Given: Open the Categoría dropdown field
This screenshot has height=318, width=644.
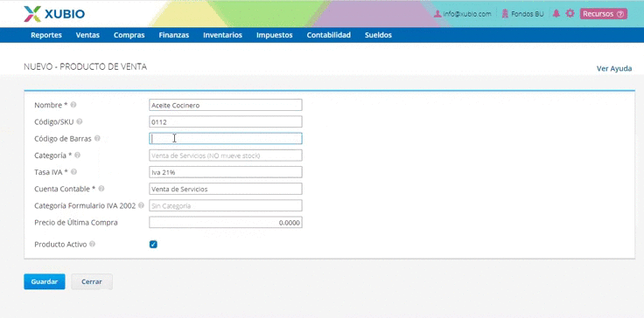Looking at the screenshot, I should coord(226,156).
